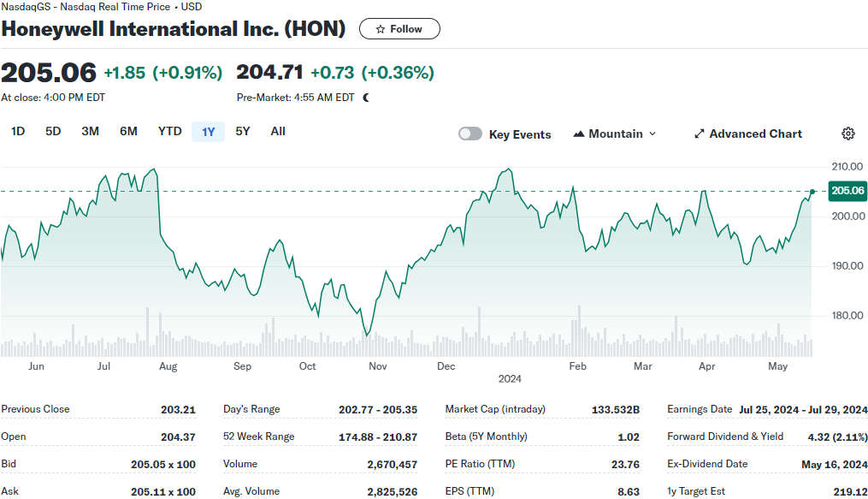868x499 pixels.
Task: Click the 200.00 price axis label
Action: (847, 217)
